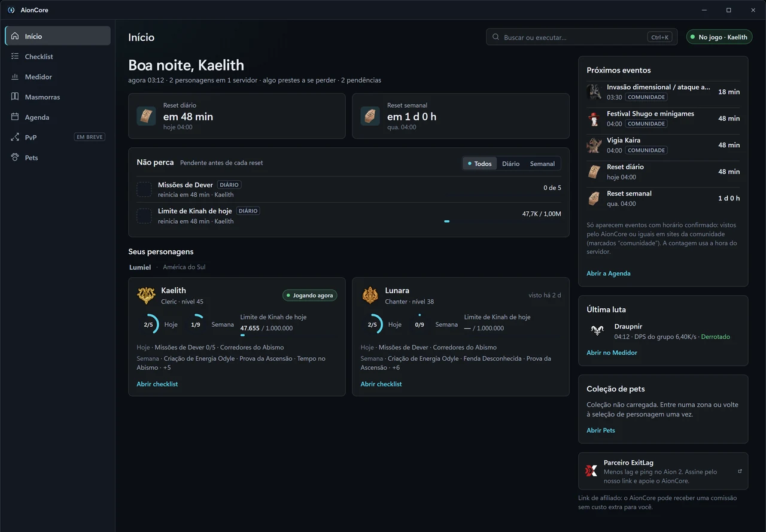Click the Checklist list icon in sidebar
This screenshot has width=766, height=532.
[x=15, y=56]
